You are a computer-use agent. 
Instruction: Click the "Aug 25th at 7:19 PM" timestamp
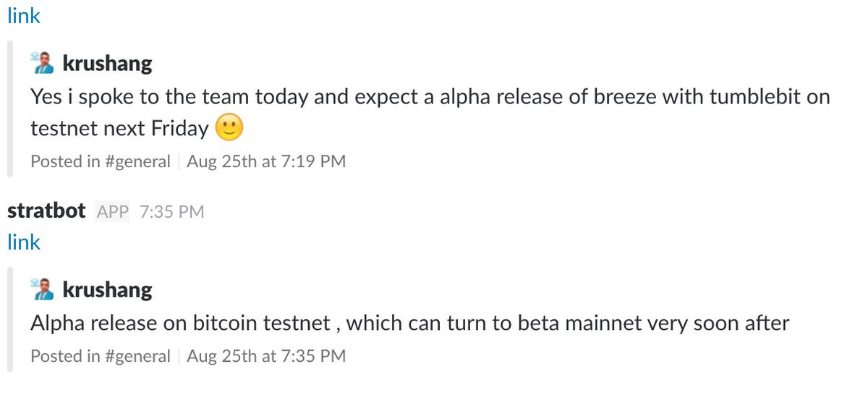[266, 161]
